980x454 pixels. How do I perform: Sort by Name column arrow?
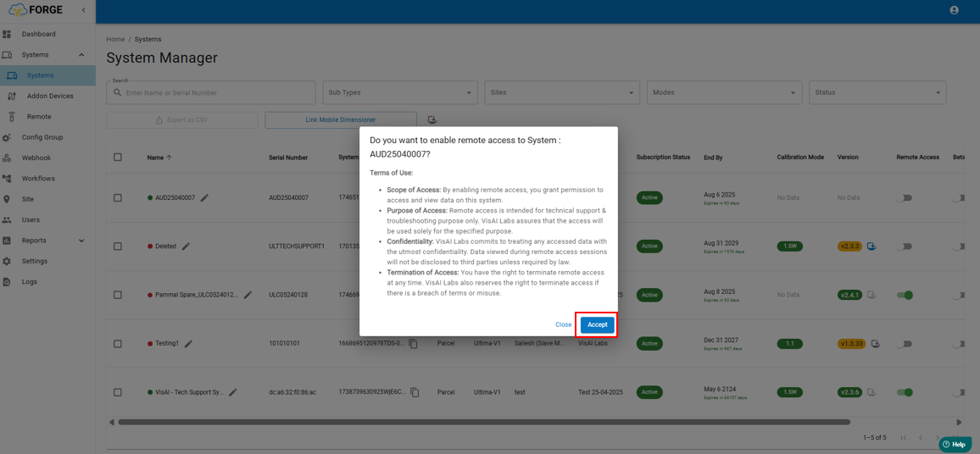click(169, 158)
